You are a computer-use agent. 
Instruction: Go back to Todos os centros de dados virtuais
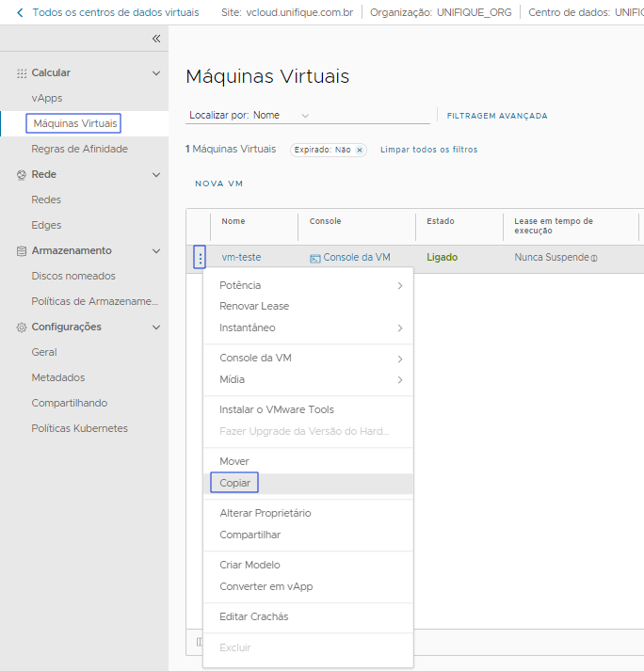pyautogui.click(x=116, y=13)
